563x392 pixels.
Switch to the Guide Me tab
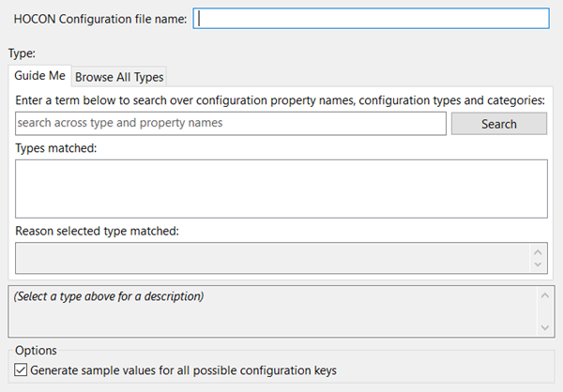[38, 76]
